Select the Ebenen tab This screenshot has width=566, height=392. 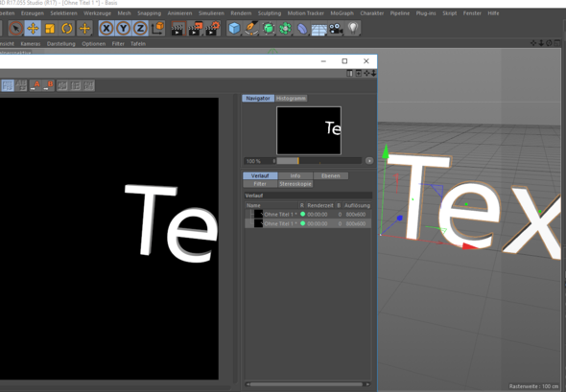pyautogui.click(x=331, y=175)
